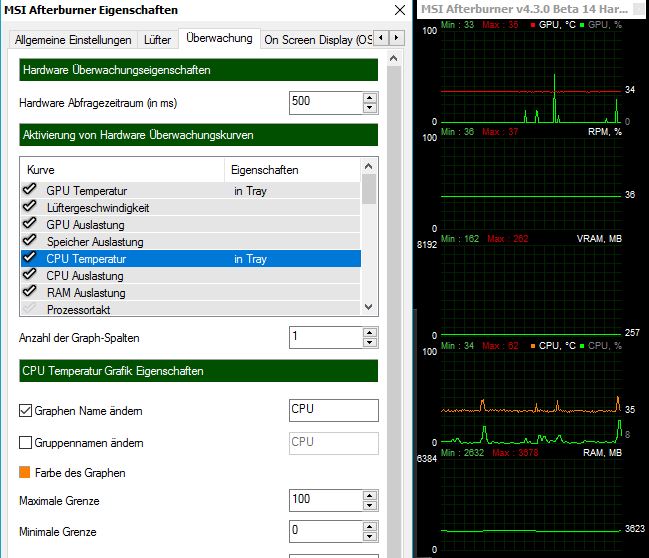Toggle the Lüftergeschwindigkeit curve checkmark

[x=29, y=207]
